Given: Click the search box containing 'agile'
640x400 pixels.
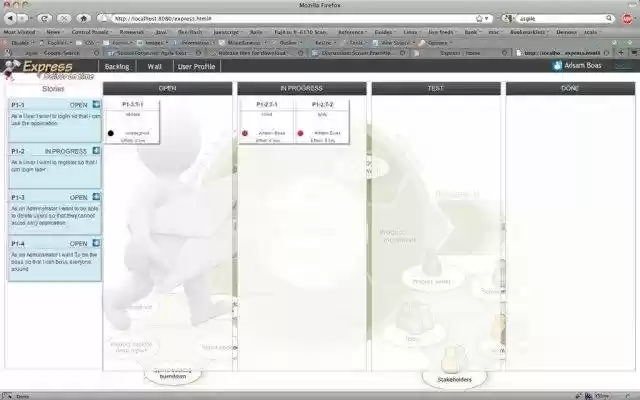Looking at the screenshot, I should pyautogui.click(x=562, y=18).
